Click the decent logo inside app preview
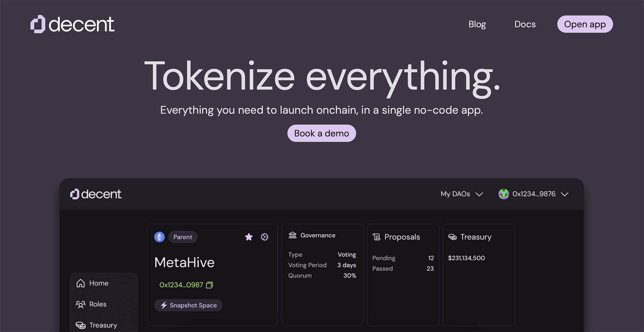The image size is (644, 332). click(96, 194)
